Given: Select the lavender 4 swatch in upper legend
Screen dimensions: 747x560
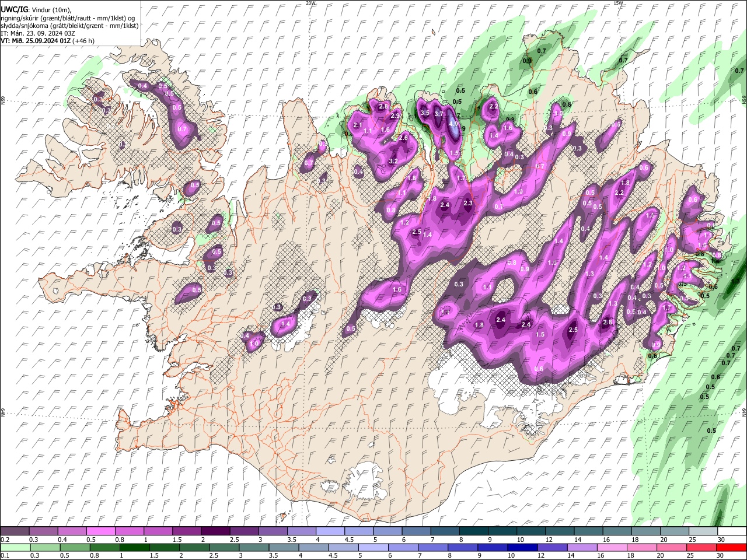Looking at the screenshot, I should pyautogui.click(x=329, y=531).
